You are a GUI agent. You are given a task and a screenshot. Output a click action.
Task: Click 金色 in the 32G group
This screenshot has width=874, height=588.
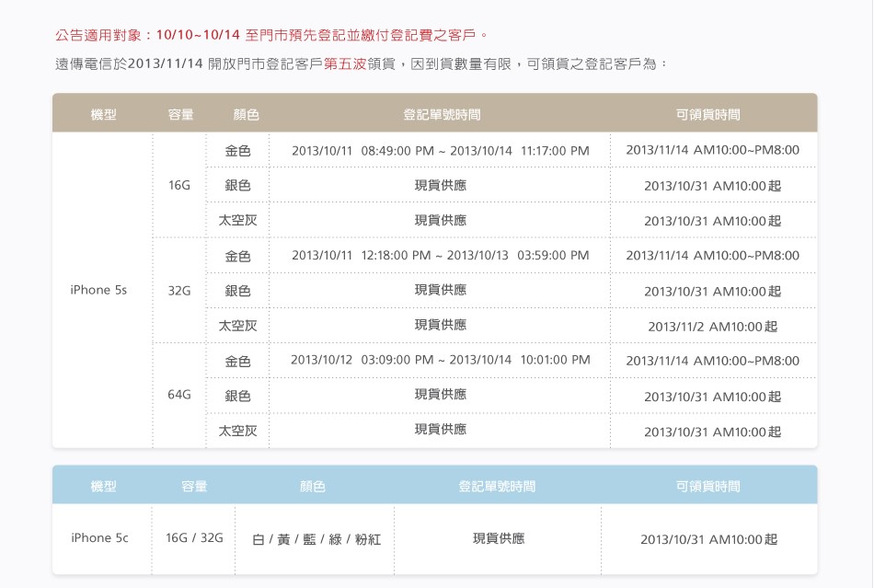(x=238, y=256)
